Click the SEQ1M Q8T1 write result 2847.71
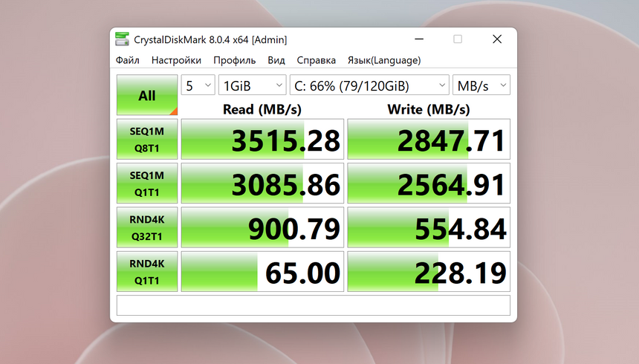This screenshot has width=639, height=364. click(x=429, y=140)
